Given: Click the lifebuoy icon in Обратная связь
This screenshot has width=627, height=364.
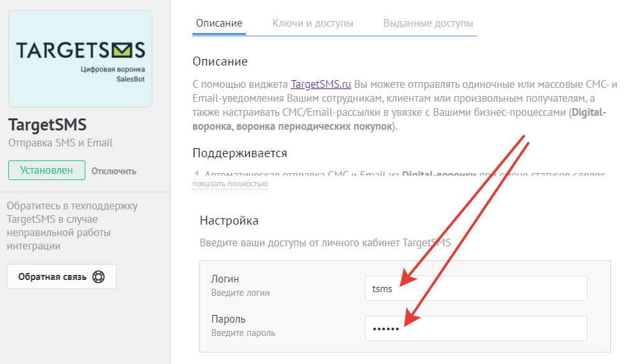Looking at the screenshot, I should tap(98, 276).
